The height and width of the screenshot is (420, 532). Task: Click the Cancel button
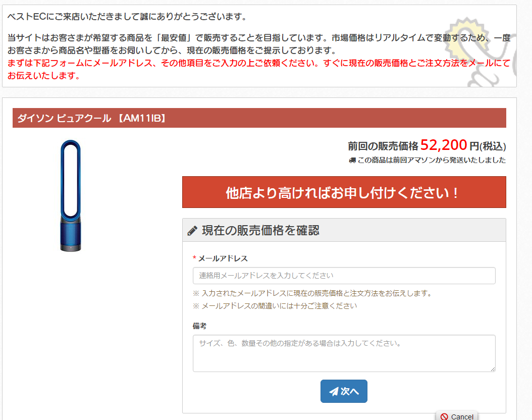(457, 416)
